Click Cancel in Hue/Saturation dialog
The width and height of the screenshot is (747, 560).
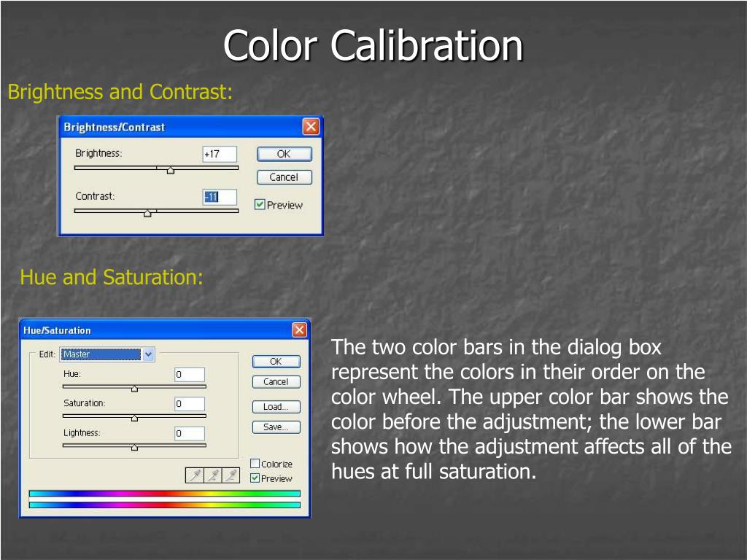(276, 382)
